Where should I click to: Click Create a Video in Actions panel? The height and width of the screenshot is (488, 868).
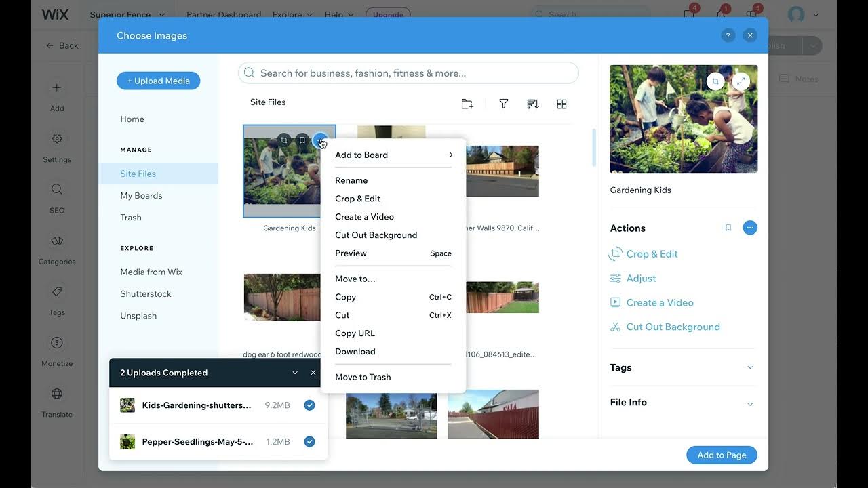652,302
